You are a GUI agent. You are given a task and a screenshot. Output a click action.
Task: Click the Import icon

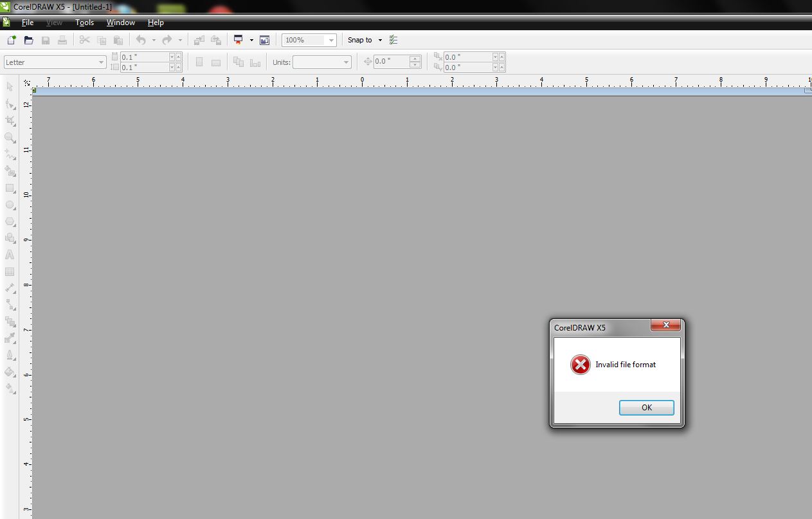click(199, 40)
